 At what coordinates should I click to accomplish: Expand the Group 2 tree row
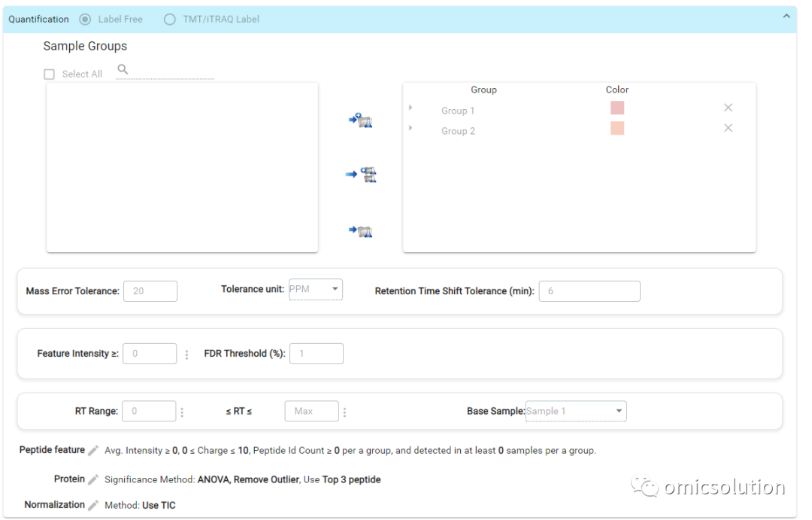click(x=411, y=128)
